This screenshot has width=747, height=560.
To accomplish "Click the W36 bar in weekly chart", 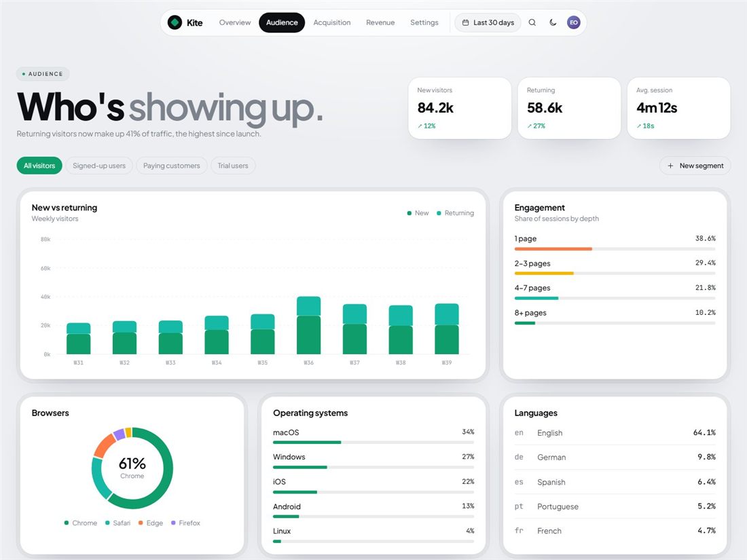I will pyautogui.click(x=309, y=325).
